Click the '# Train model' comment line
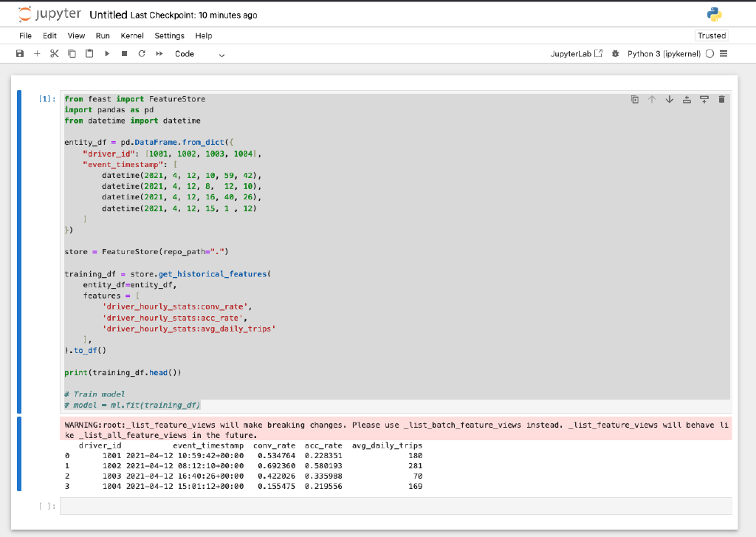The width and height of the screenshot is (756, 537). 94,394
